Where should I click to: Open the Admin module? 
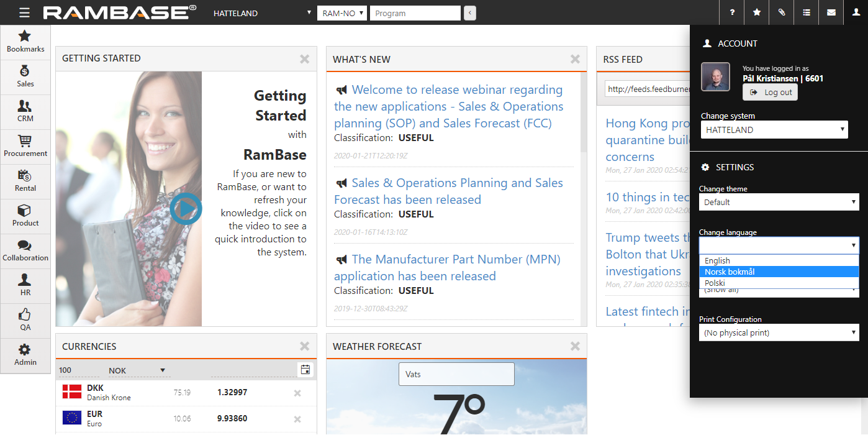(25, 355)
